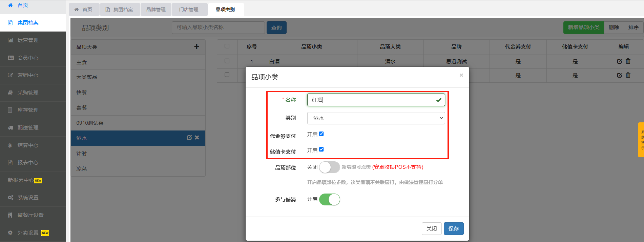Close the 品项小类 dialog with X

(461, 75)
